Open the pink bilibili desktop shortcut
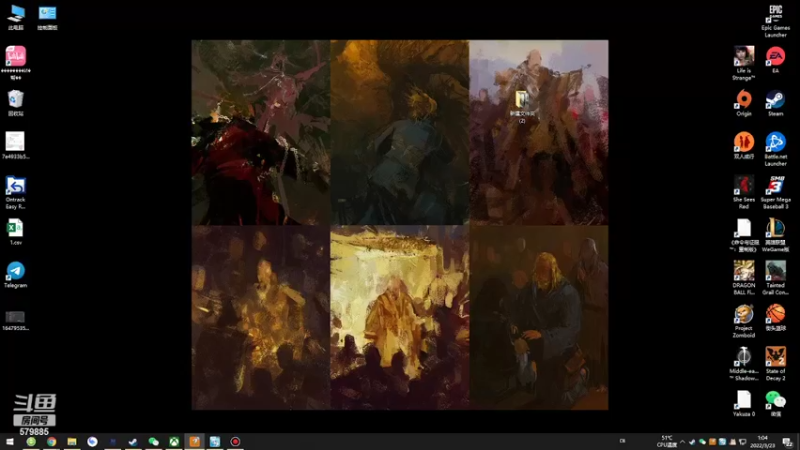 [x=16, y=62]
